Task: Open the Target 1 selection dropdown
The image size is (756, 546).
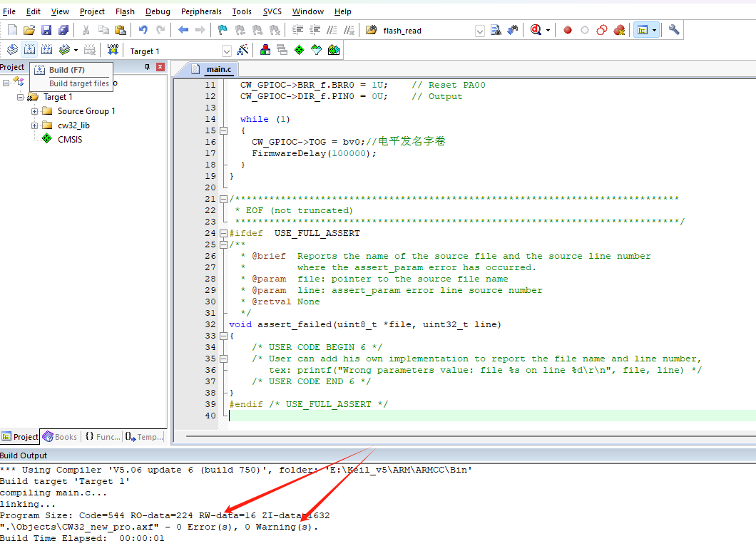Action: pos(227,51)
